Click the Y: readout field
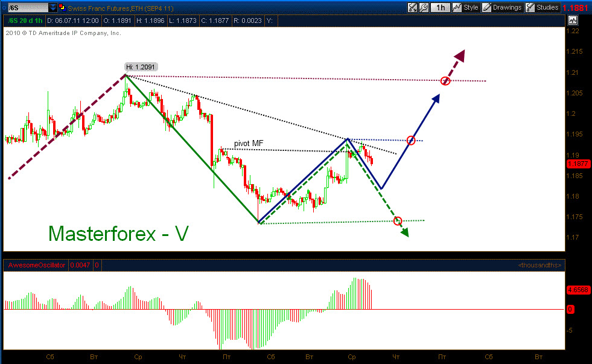This screenshot has width=592, height=364. coord(270,21)
